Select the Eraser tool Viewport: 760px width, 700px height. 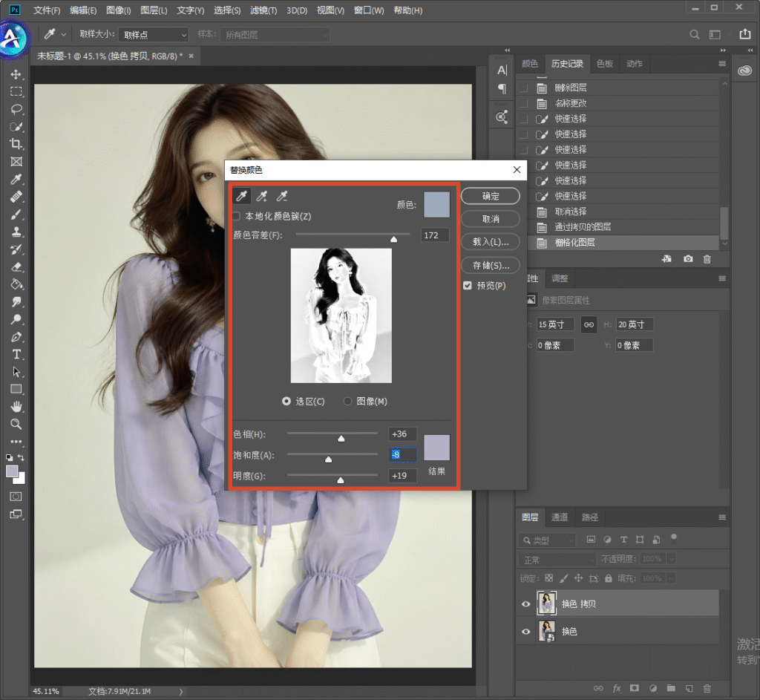pos(16,266)
